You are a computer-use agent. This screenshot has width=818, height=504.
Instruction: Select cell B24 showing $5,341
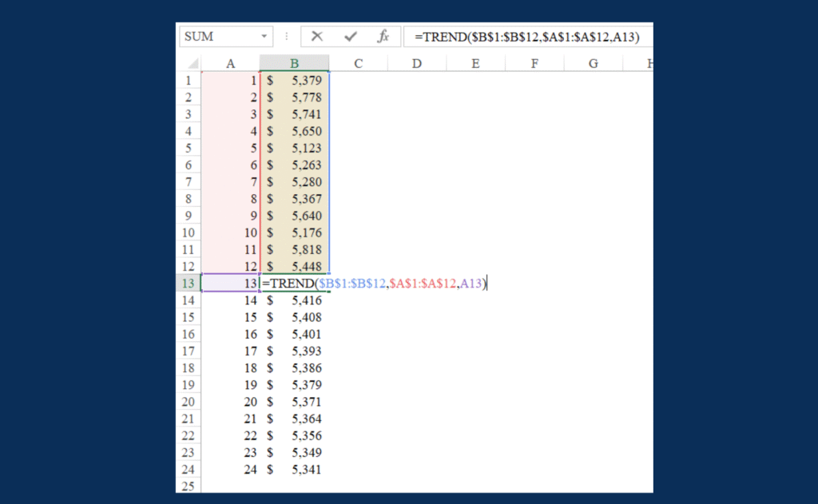(x=294, y=469)
